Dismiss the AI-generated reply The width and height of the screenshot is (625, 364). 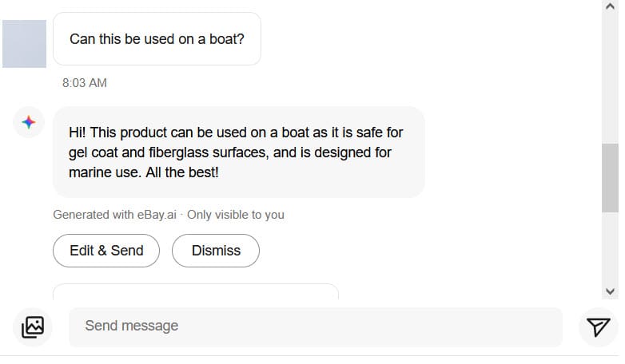(x=216, y=251)
